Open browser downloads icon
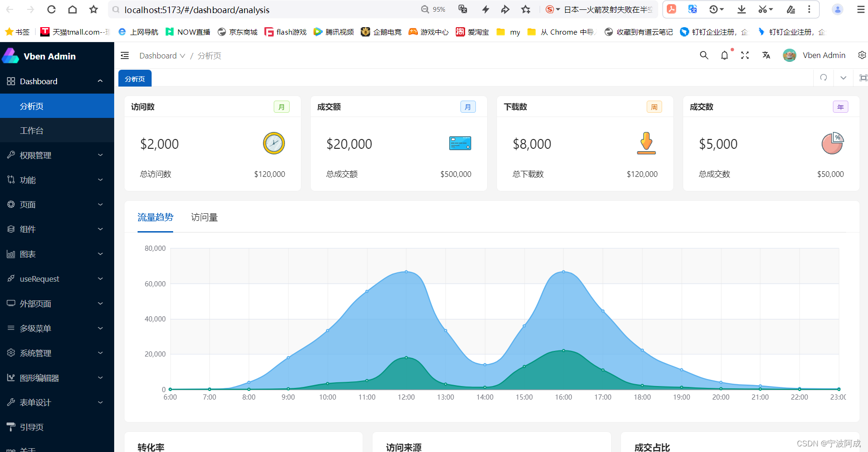 pyautogui.click(x=741, y=9)
